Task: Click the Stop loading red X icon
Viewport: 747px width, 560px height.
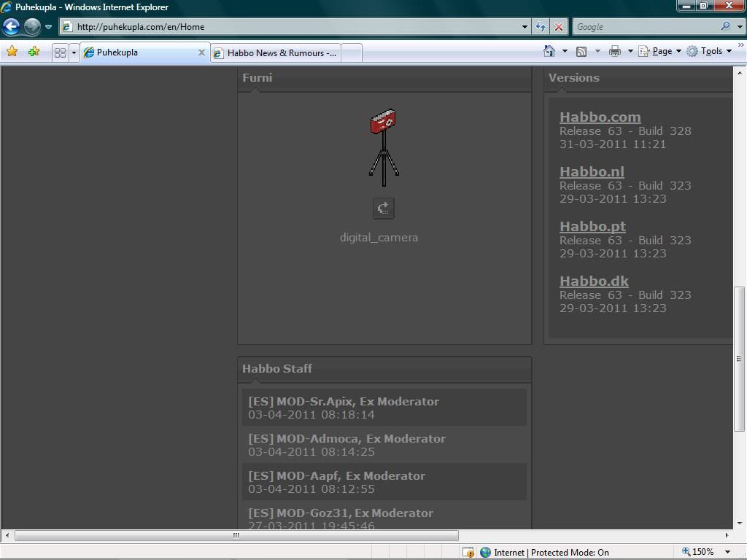Action: click(x=559, y=27)
